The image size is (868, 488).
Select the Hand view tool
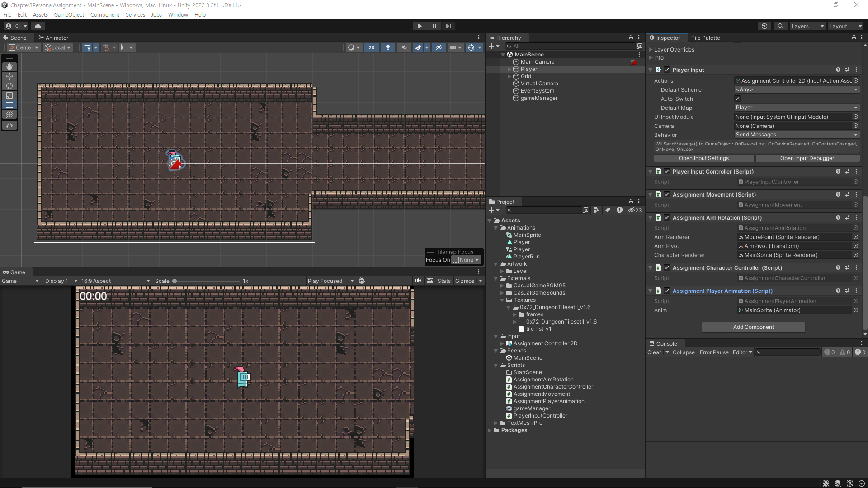click(x=9, y=67)
